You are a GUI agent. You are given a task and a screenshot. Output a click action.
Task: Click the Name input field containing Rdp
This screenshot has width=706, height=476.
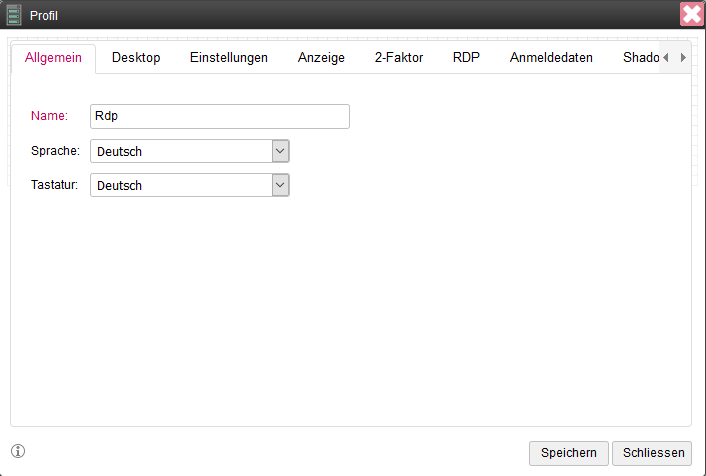[220, 116]
